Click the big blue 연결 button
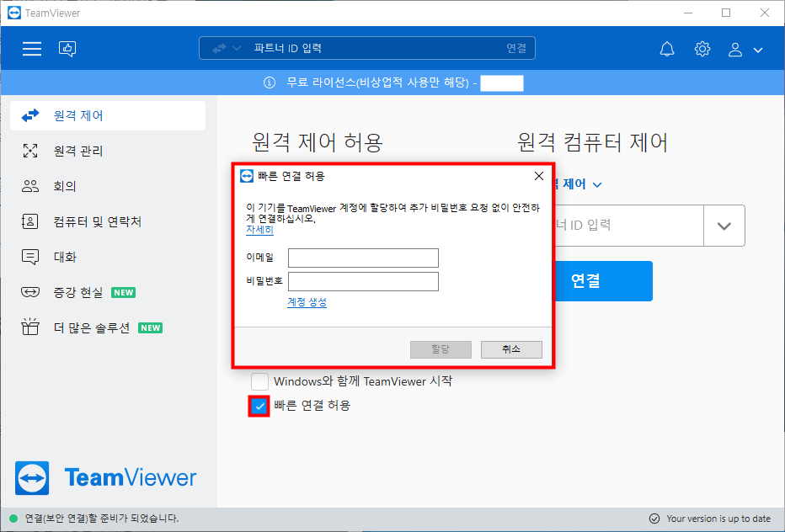This screenshot has height=532, width=785. click(x=603, y=281)
